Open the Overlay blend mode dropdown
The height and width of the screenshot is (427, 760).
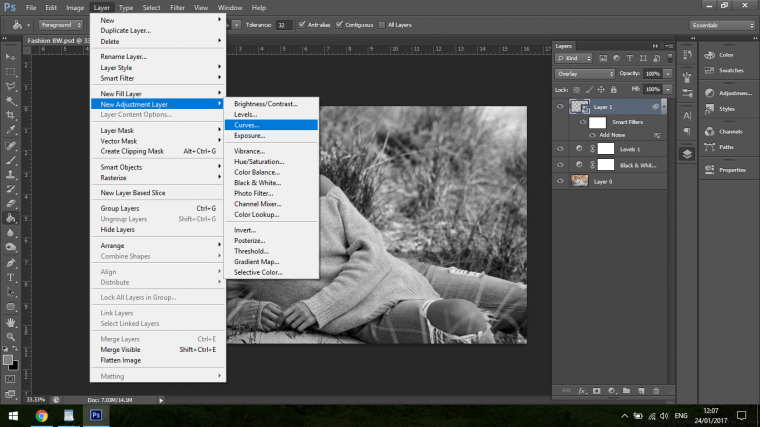tap(585, 74)
